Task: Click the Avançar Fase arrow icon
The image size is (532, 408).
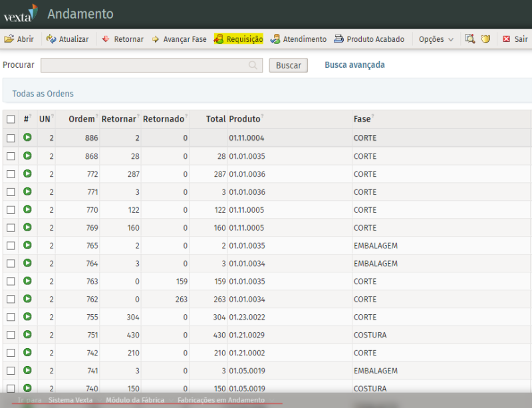Action: click(156, 39)
